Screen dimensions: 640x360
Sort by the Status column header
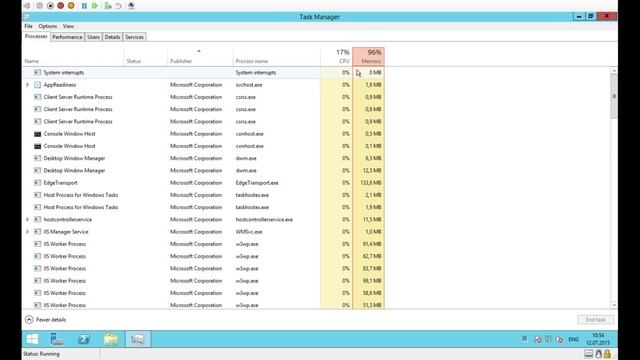[x=146, y=57]
